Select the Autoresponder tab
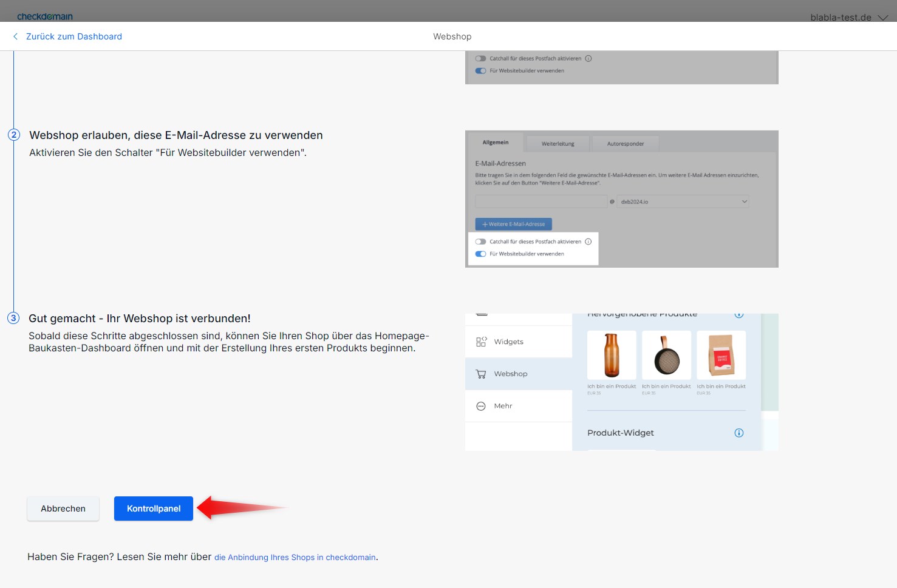The image size is (897, 588). (x=625, y=144)
